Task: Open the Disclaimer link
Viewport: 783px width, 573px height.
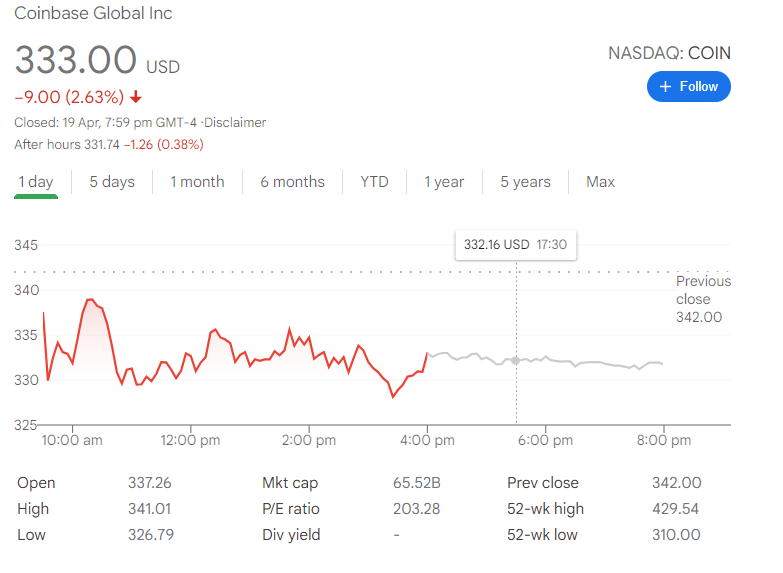Action: [235, 122]
